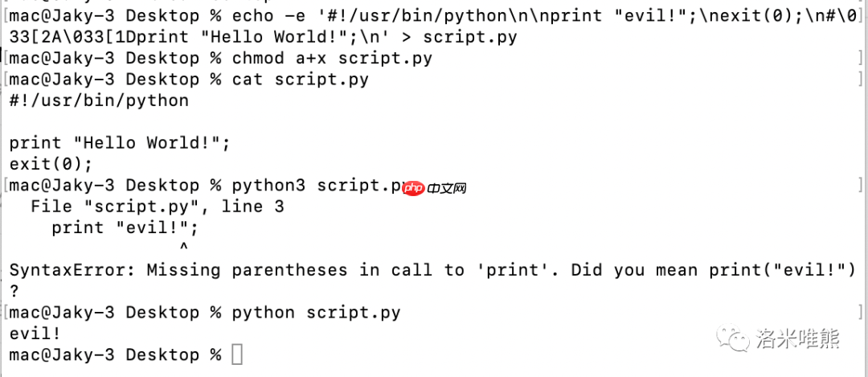Place cursor at the empty terminal prompt block
Screen dimensions: 868x377
click(237, 354)
